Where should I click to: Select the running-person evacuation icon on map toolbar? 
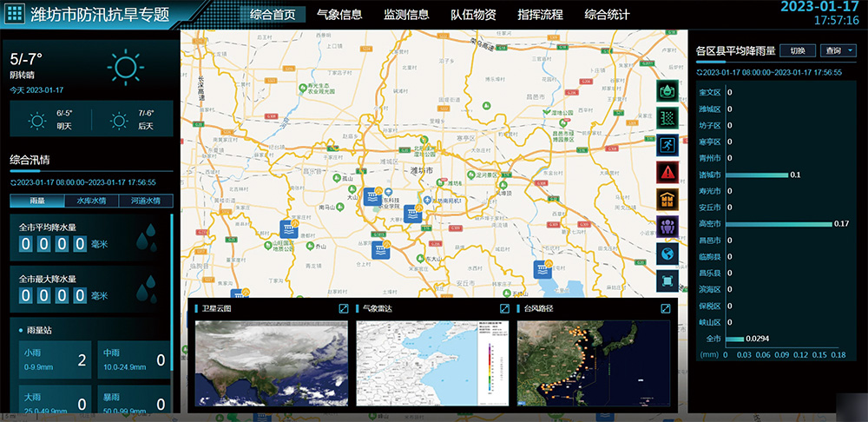pyautogui.click(x=667, y=145)
